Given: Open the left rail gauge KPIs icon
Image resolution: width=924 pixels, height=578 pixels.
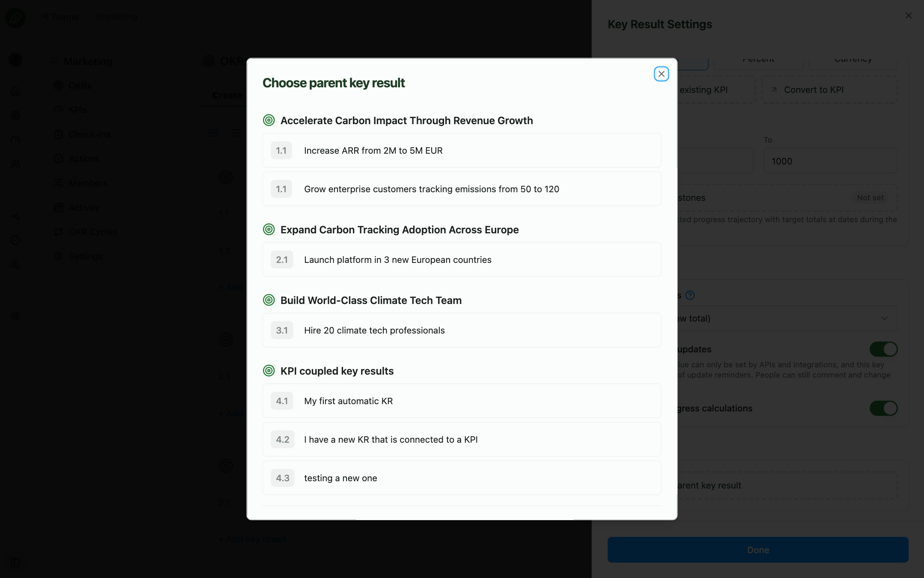Looking at the screenshot, I should coord(15,140).
